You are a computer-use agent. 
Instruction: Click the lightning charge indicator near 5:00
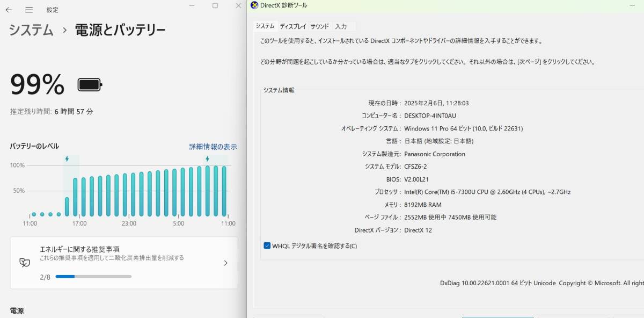[208, 158]
